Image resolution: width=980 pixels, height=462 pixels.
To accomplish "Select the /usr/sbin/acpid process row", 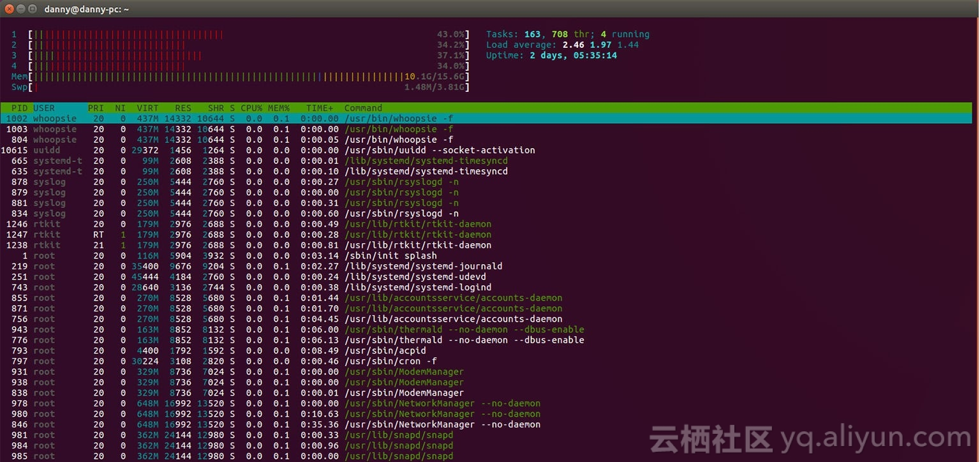I will click(x=486, y=350).
